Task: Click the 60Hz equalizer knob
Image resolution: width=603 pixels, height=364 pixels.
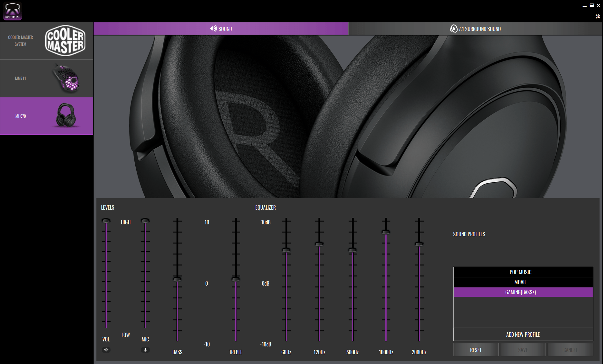Action: click(x=286, y=250)
